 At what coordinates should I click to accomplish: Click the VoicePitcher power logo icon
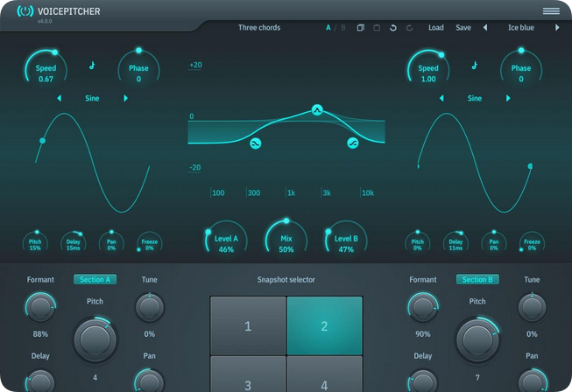25,11
